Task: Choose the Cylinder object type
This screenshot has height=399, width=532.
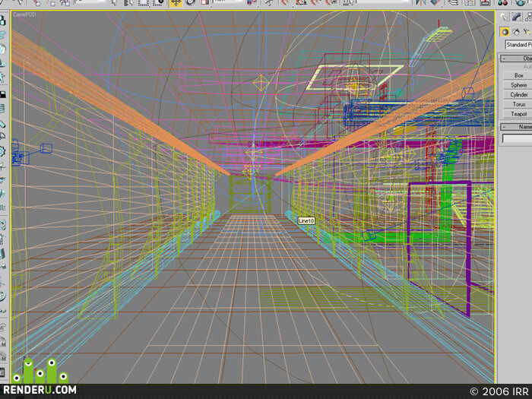Action: tap(518, 95)
